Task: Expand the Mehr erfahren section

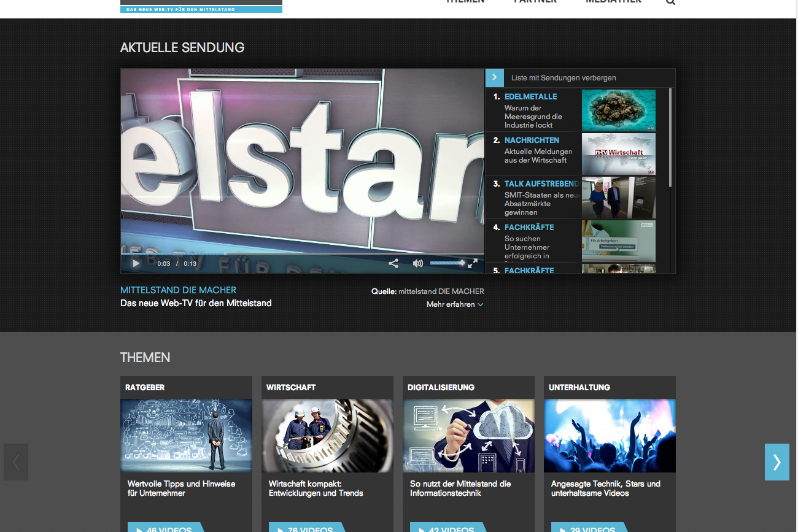Action: point(454,304)
